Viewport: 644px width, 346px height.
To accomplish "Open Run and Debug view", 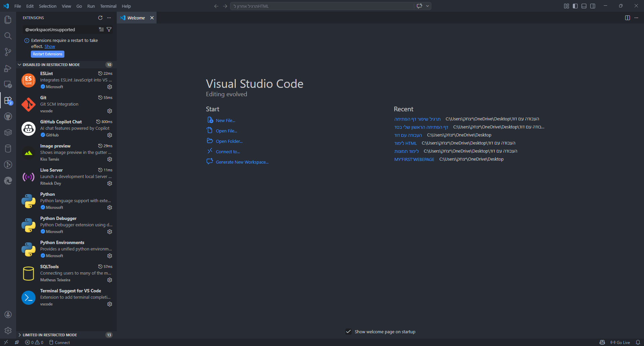I will click(8, 68).
